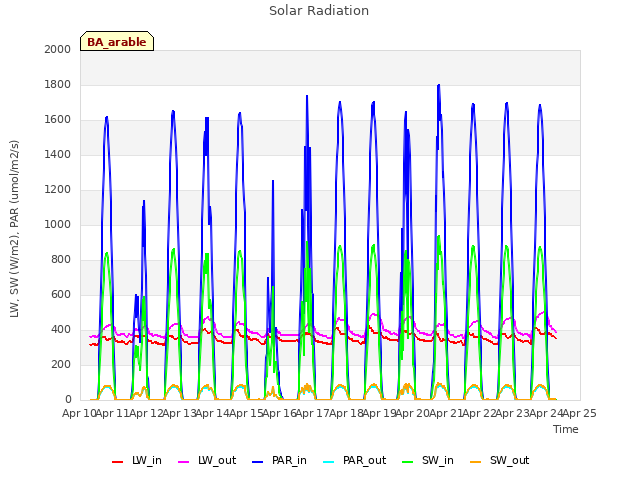Click the Apr 19 x-axis tick label
The height and width of the screenshot is (480, 640).
click(380, 413)
